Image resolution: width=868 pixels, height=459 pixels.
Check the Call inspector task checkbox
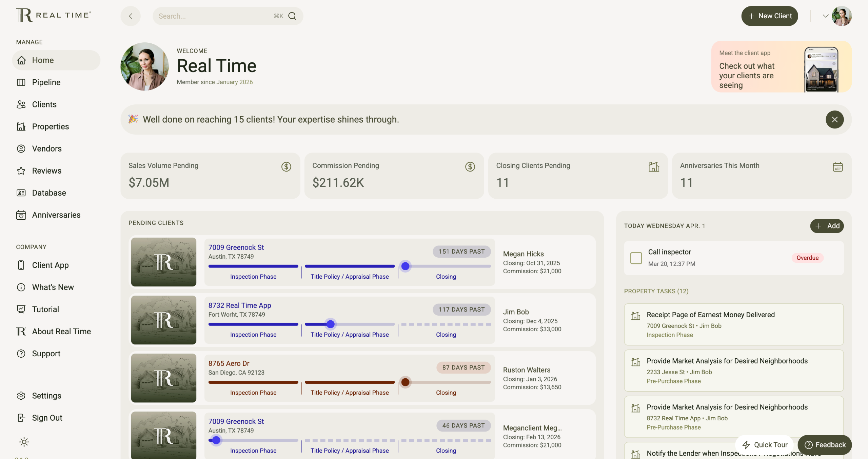[x=636, y=258]
